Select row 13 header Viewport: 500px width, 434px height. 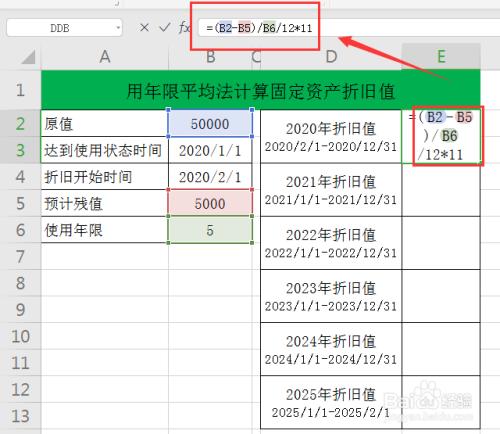pos(20,416)
